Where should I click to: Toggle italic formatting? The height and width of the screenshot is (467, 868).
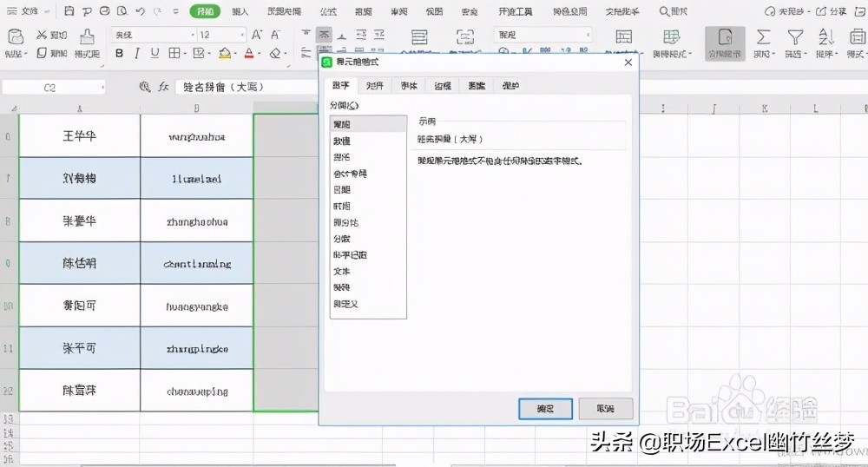point(137,53)
